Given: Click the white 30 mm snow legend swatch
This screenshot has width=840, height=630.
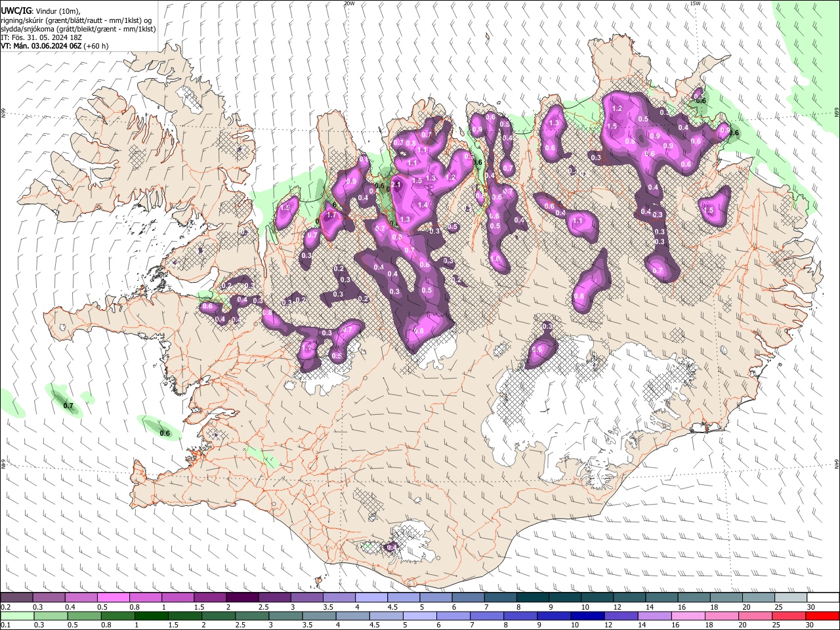Looking at the screenshot, I should tap(824, 598).
